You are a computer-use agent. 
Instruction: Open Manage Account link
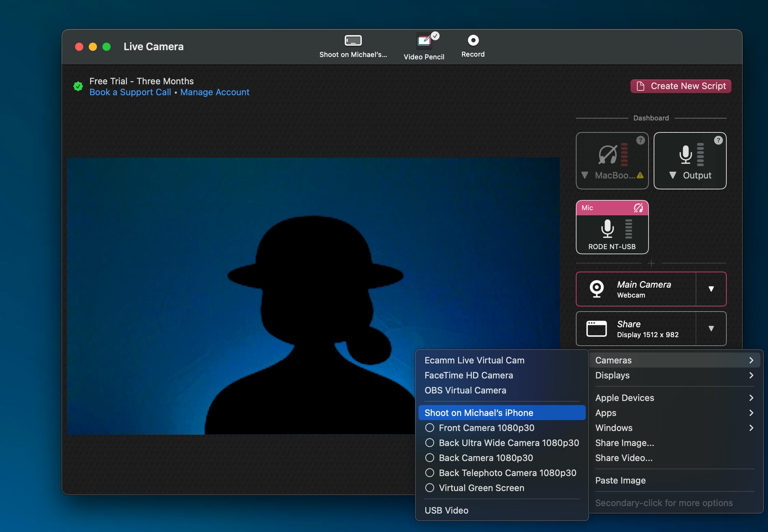pos(215,92)
